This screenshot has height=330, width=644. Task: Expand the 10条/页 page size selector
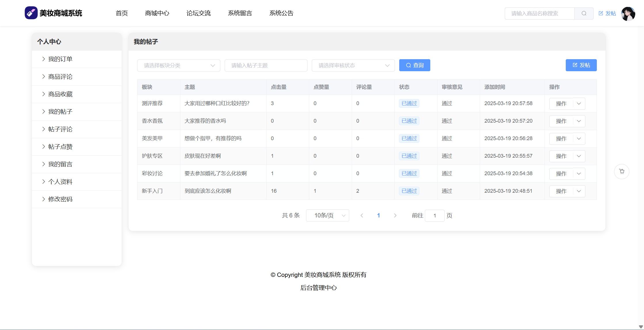click(x=327, y=215)
